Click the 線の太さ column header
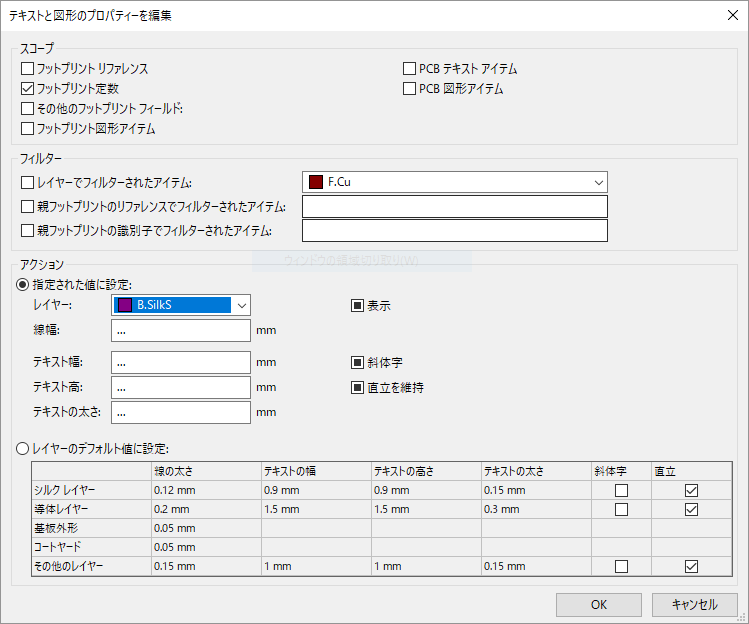 coord(206,472)
